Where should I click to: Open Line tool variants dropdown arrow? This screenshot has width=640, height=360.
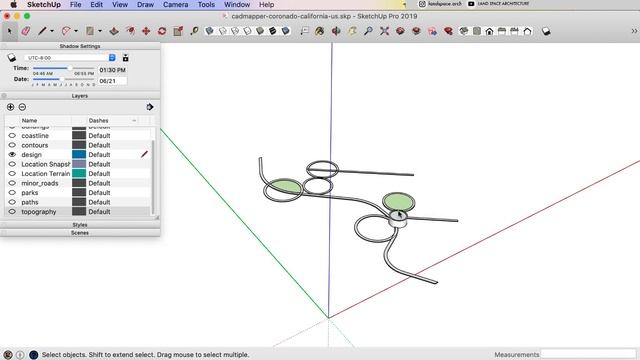pyautogui.click(x=52, y=31)
